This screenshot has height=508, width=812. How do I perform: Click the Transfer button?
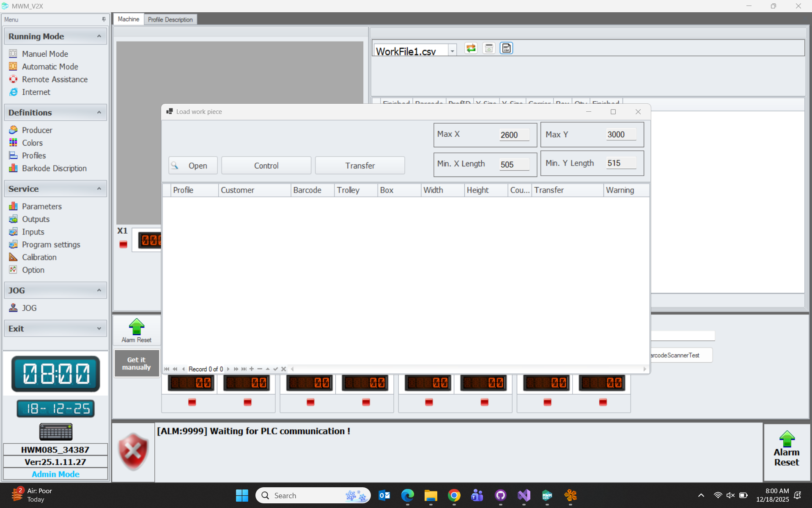[359, 166]
